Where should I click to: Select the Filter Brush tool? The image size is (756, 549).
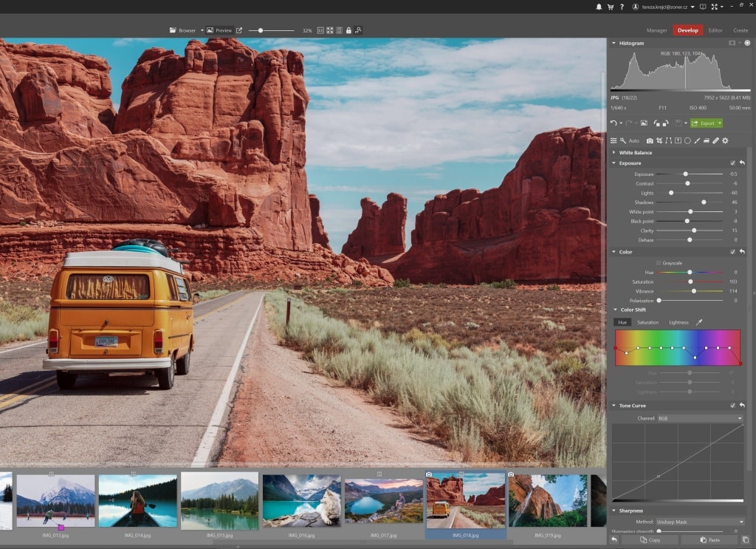point(697,140)
